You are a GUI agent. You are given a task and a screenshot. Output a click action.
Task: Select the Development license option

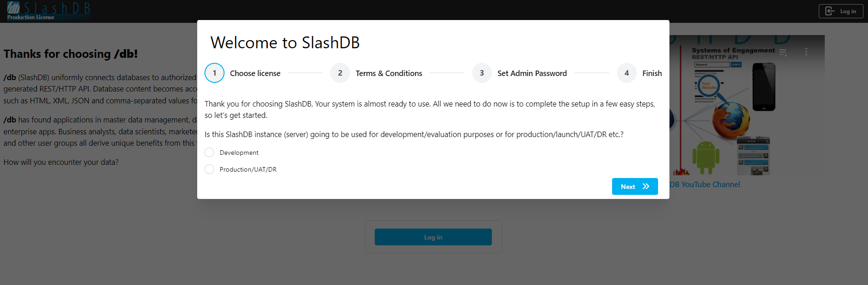tap(209, 153)
